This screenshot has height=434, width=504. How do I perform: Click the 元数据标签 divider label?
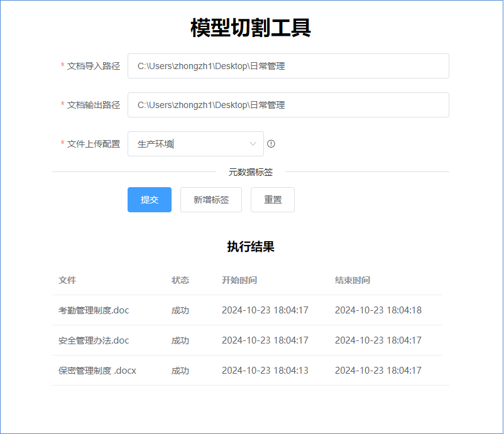pos(250,172)
